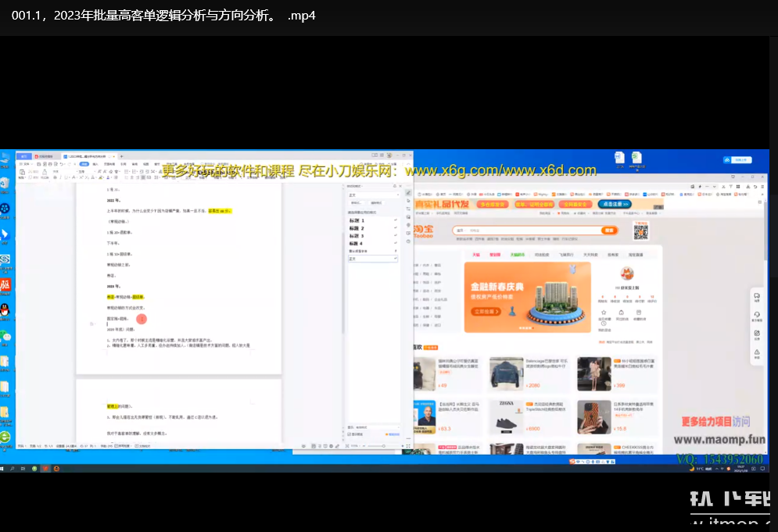778x532 pixels.
Task: Click the Recycle Bin desktop icon
Action: [5, 183]
